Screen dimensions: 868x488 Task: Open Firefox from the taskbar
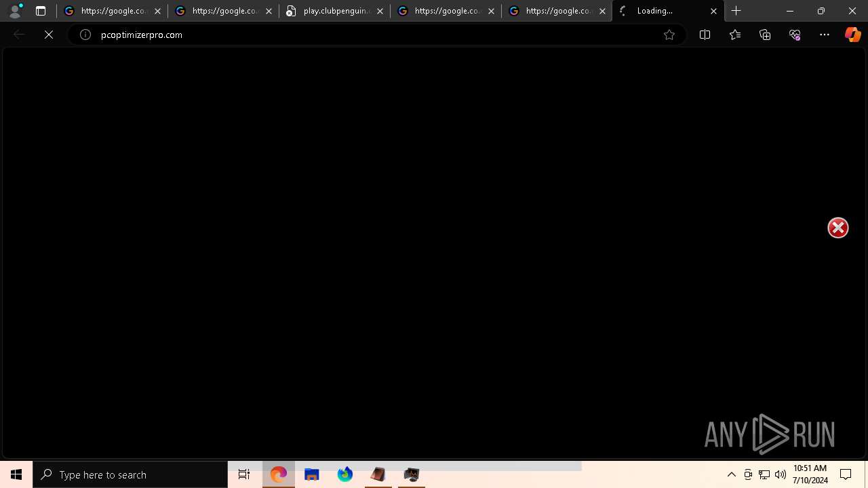click(345, 474)
